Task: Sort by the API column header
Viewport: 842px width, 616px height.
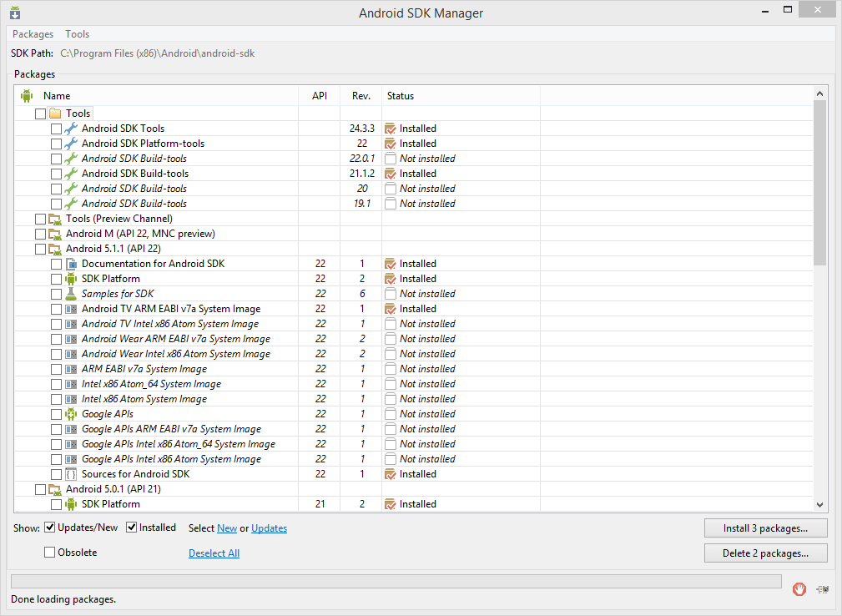Action: tap(319, 96)
